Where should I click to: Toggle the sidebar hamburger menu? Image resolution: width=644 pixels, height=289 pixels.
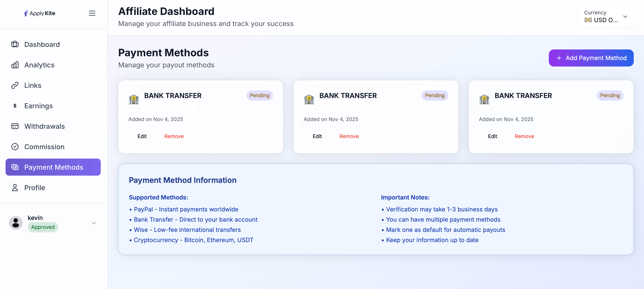[92, 13]
